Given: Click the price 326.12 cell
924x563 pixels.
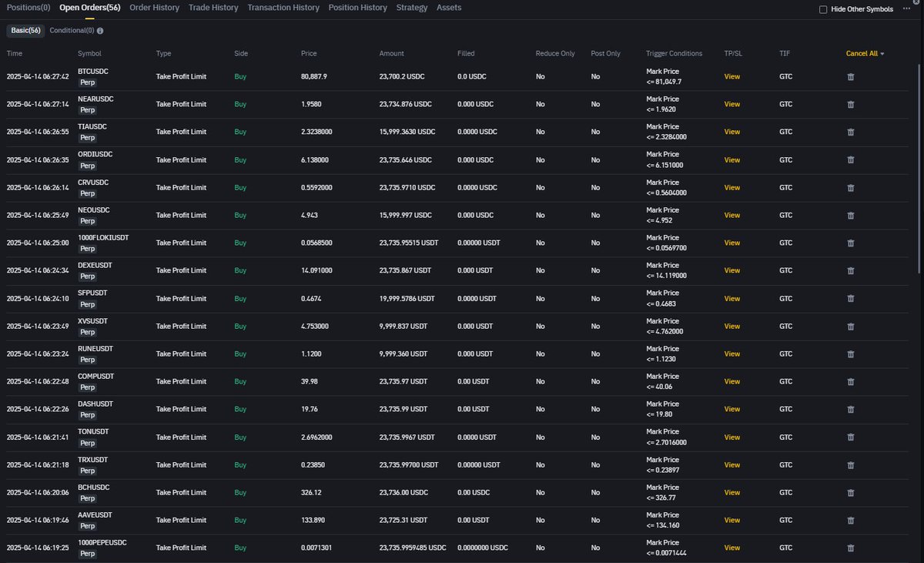Looking at the screenshot, I should coord(312,493).
